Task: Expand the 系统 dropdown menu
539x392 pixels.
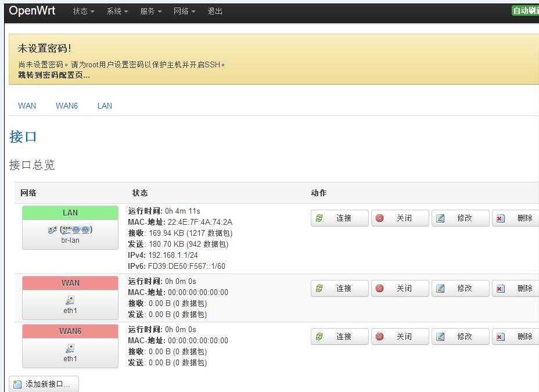Action: click(x=117, y=12)
